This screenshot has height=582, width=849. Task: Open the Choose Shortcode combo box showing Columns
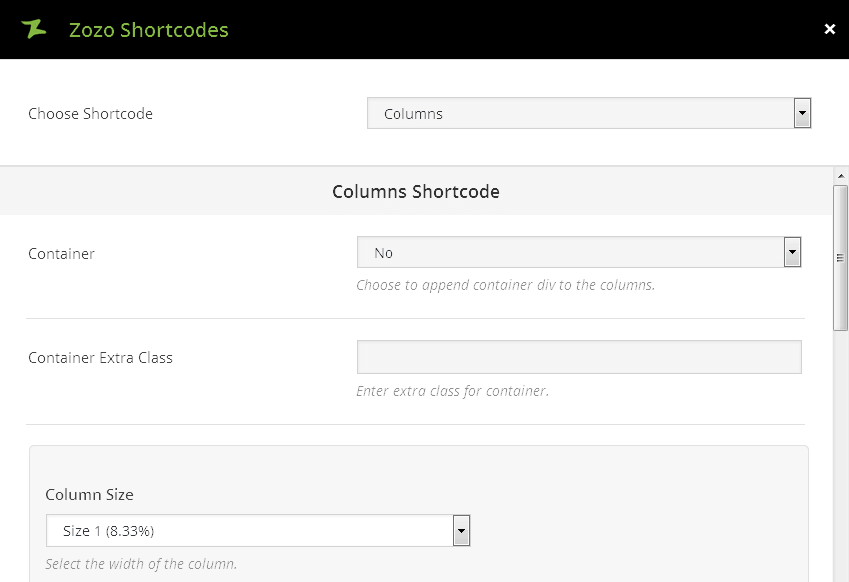tap(580, 114)
